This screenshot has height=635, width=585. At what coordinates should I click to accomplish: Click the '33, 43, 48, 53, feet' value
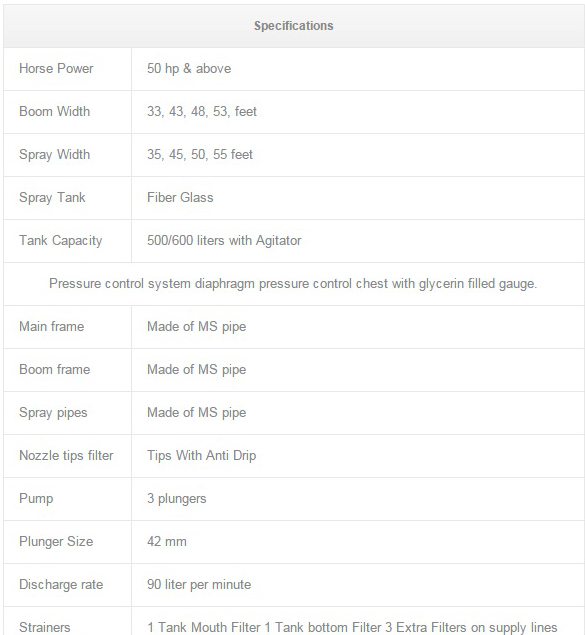[202, 111]
